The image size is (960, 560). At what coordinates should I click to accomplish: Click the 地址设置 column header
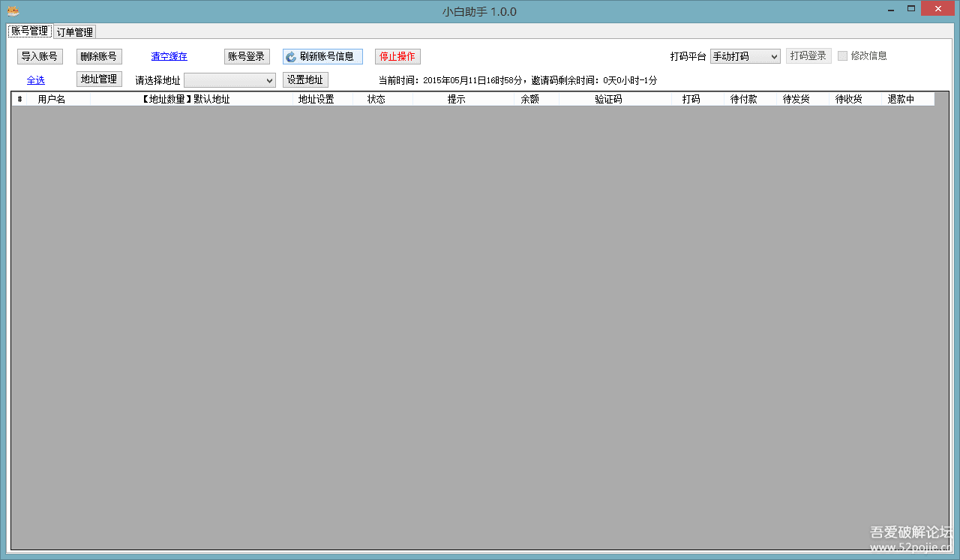tap(323, 99)
